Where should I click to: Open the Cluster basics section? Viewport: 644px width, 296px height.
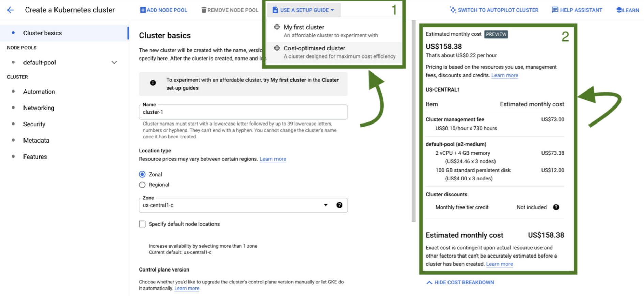(x=64, y=33)
